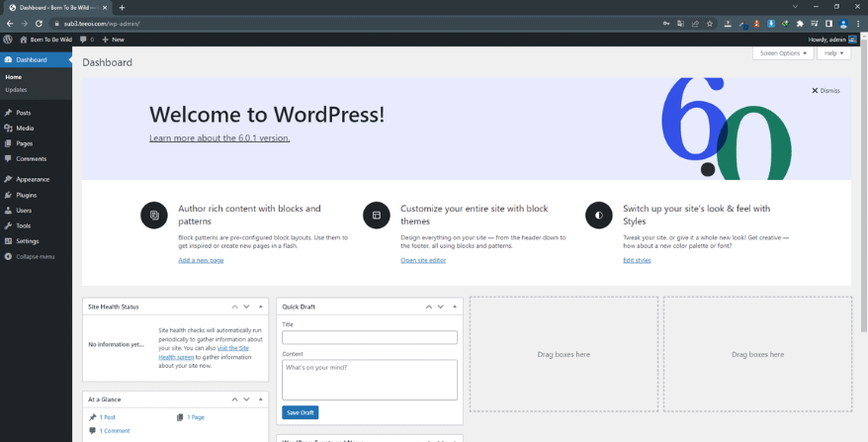Share this page icon in address bar
This screenshot has width=868, height=442.
click(695, 24)
